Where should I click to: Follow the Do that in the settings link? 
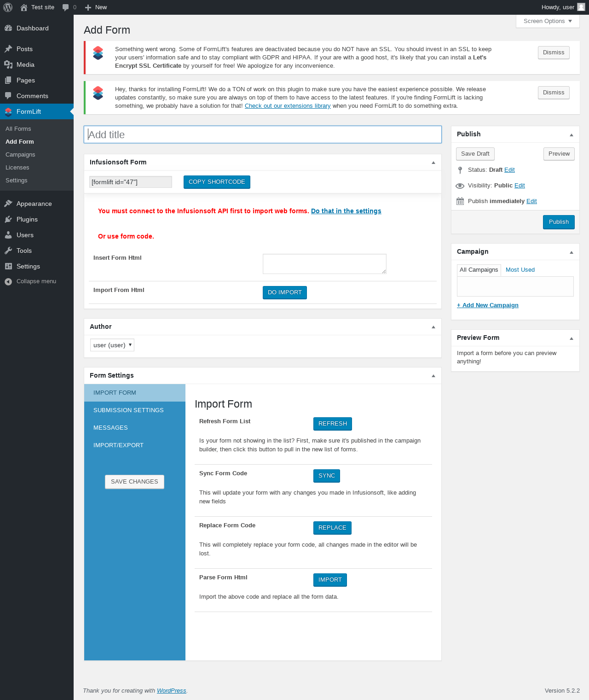(346, 211)
